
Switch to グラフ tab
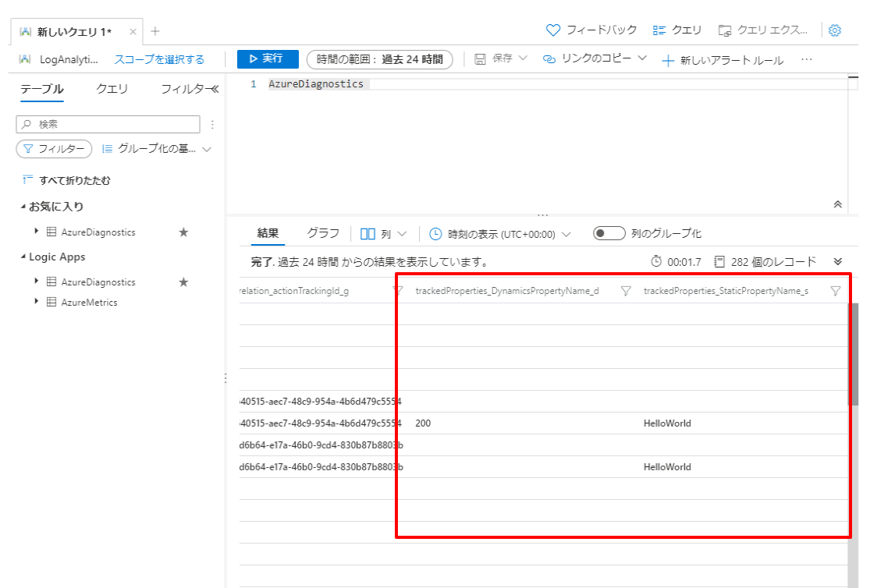[x=323, y=233]
